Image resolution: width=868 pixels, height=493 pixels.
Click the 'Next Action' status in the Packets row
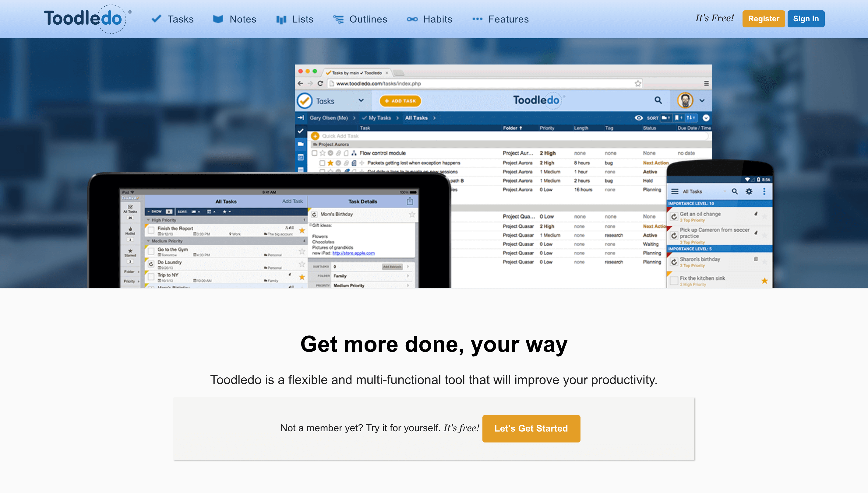[x=656, y=163]
